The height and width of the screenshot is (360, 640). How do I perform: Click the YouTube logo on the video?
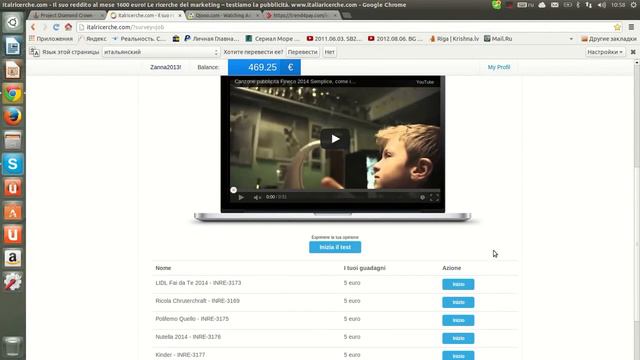[424, 82]
